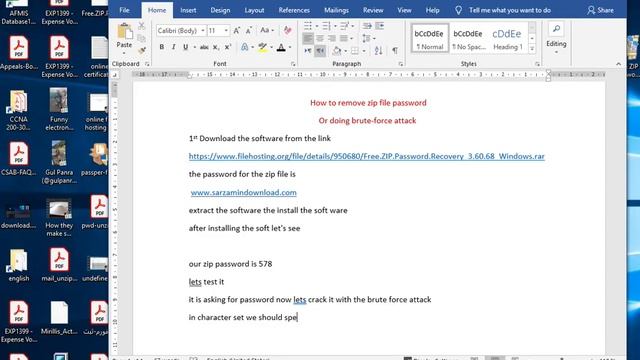Expand the Paste options arrow
Screen dimensions: 640x360
(124, 53)
